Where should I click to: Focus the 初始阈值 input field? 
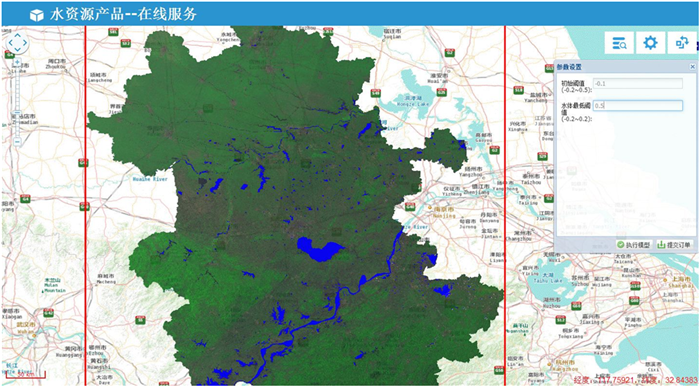[x=638, y=83]
